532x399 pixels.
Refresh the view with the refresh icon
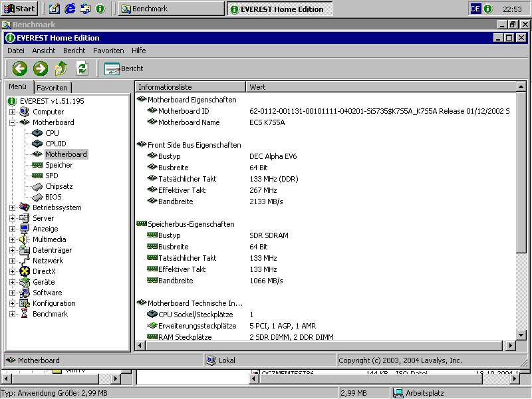82,68
